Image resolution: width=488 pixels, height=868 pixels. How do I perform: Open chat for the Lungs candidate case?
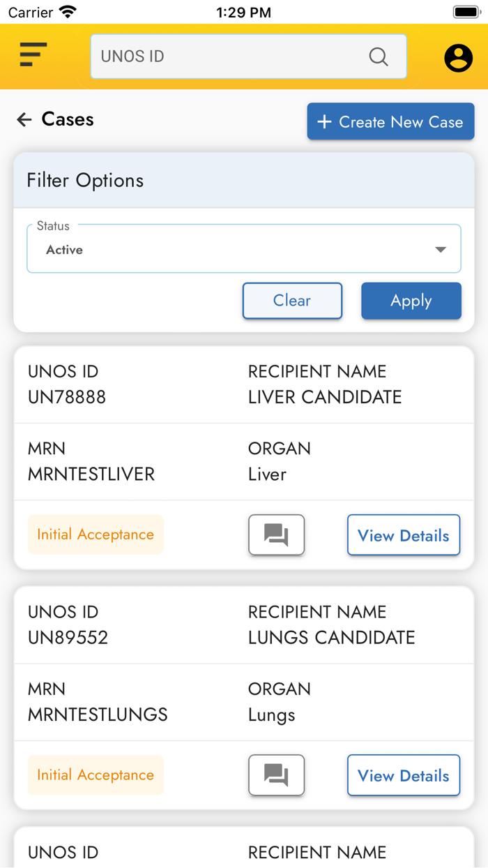(x=276, y=775)
